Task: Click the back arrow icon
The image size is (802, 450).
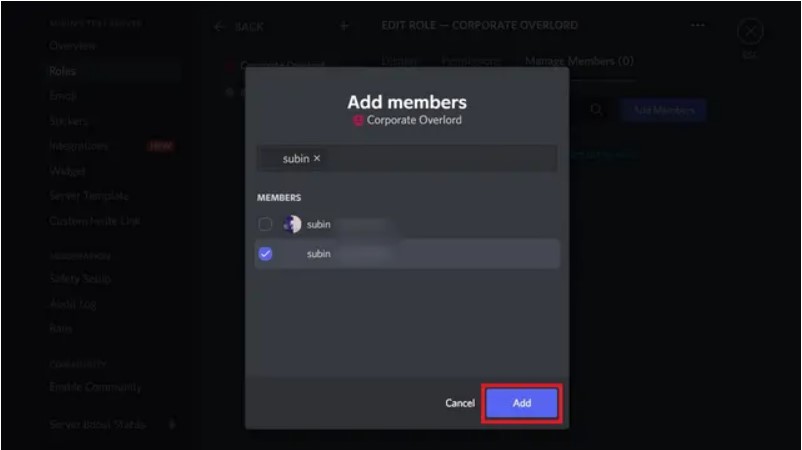Action: click(219, 27)
